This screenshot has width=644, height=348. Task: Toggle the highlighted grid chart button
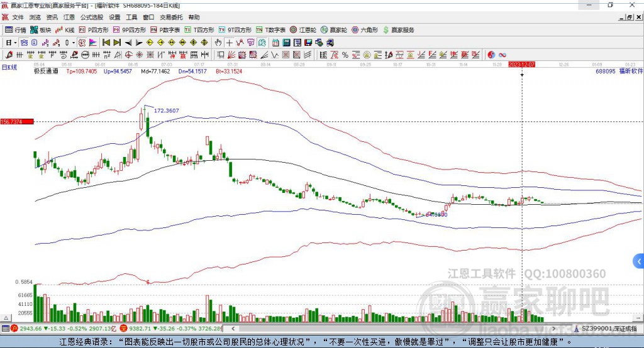click(24, 43)
